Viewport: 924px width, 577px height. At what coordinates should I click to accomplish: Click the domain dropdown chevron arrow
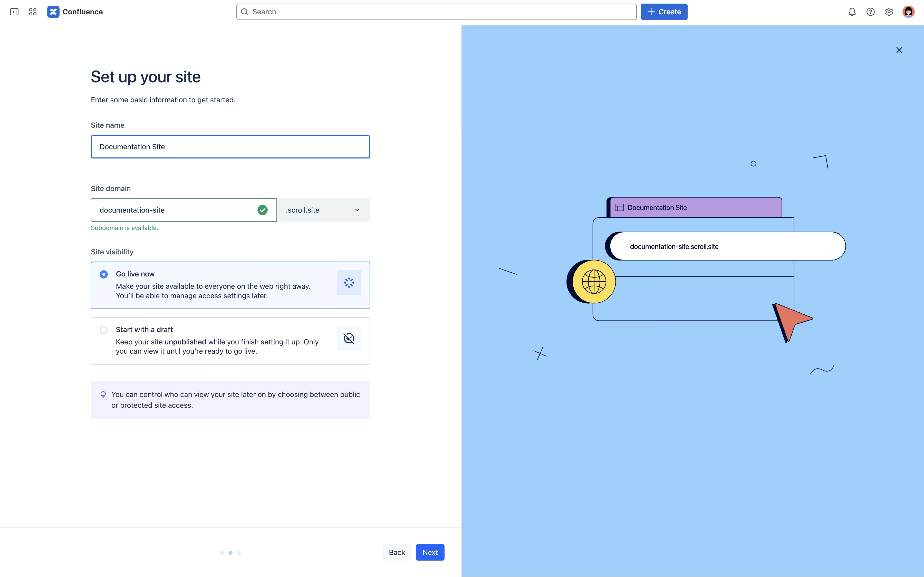click(357, 210)
